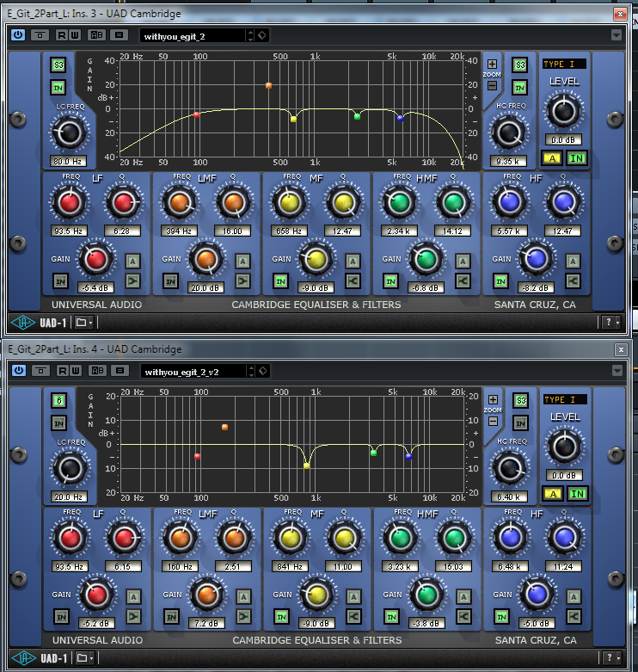
Task: Toggle master IN button in upper EQ
Action: 576,158
